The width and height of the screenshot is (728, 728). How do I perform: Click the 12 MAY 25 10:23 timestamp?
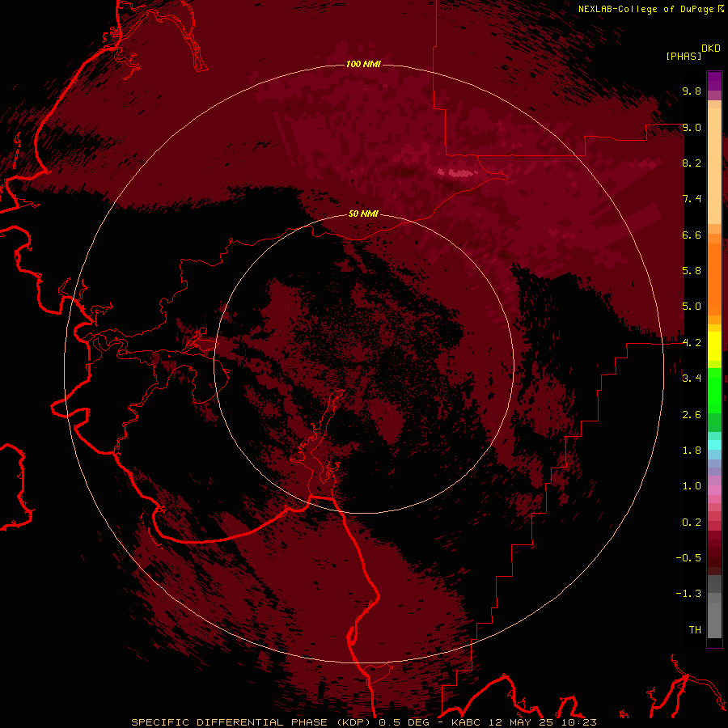[542, 722]
